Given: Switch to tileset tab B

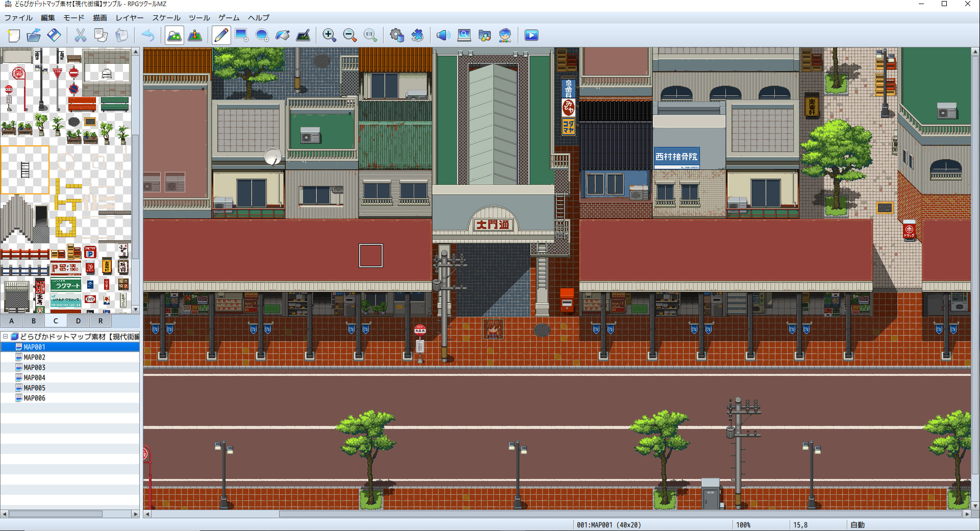Looking at the screenshot, I should pyautogui.click(x=33, y=321).
